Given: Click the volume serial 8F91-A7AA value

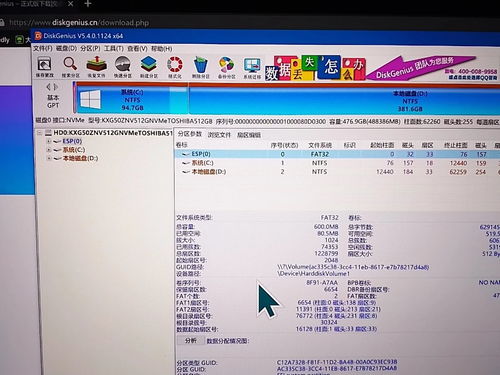Looking at the screenshot, I should [x=322, y=283].
